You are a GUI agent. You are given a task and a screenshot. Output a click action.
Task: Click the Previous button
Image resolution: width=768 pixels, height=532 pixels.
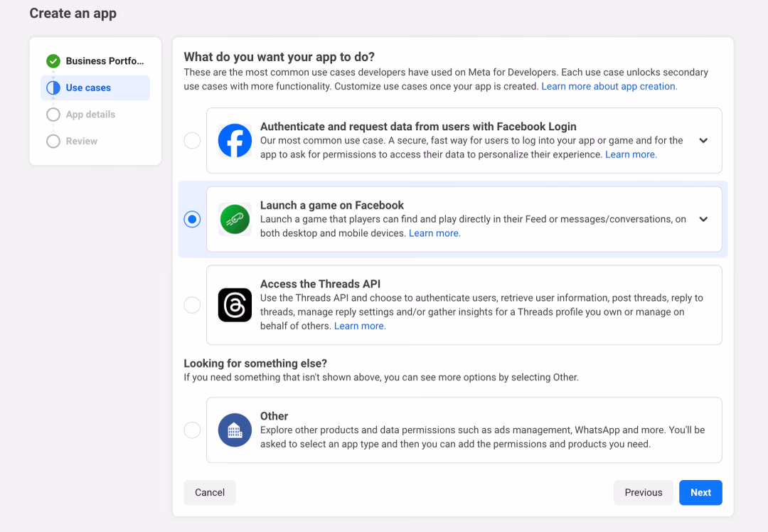pos(643,492)
